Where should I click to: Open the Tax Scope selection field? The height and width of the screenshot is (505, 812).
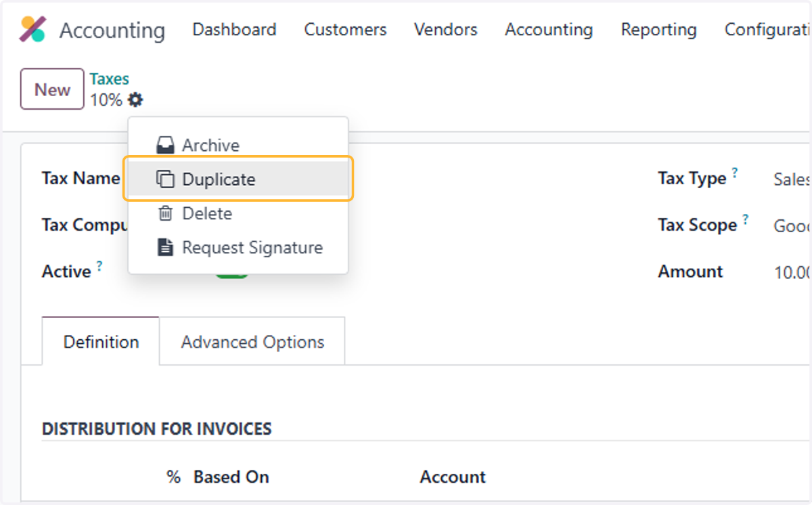pyautogui.click(x=792, y=225)
